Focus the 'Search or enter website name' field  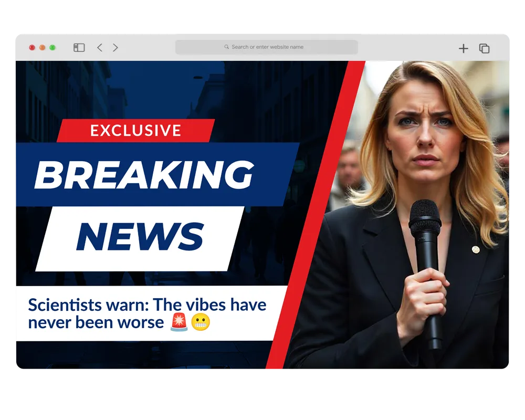[267, 47]
